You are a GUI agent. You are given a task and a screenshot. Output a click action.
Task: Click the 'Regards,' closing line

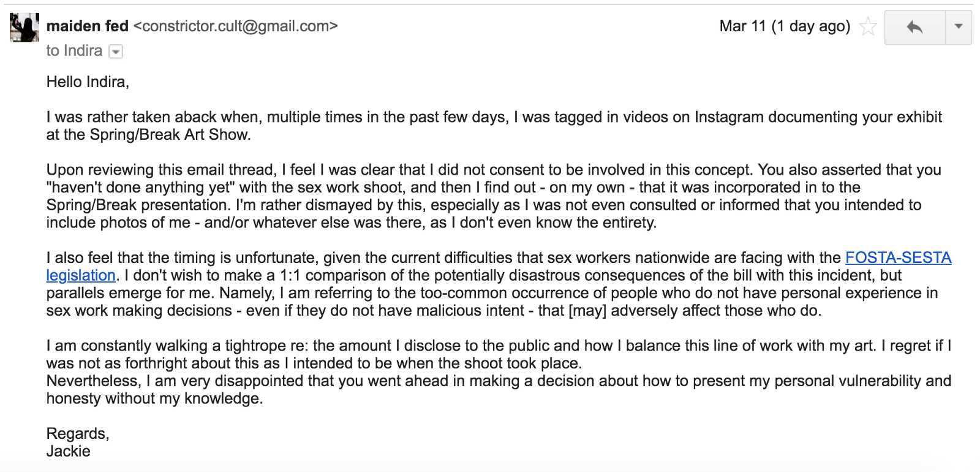78,434
